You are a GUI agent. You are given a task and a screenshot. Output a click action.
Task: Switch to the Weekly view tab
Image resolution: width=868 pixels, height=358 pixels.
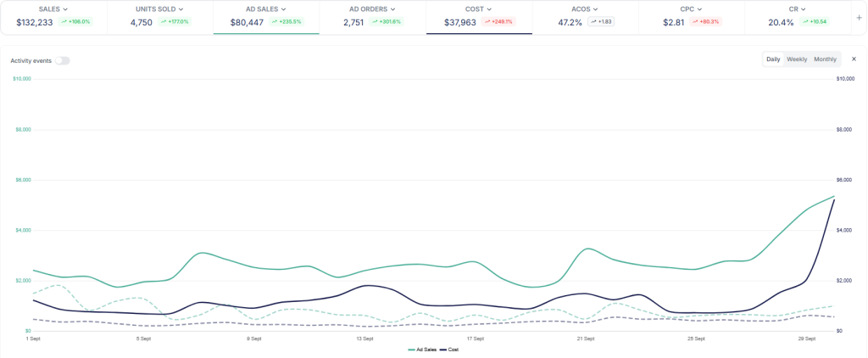pyautogui.click(x=797, y=59)
